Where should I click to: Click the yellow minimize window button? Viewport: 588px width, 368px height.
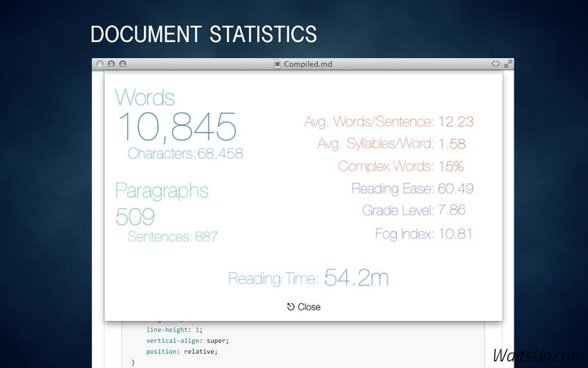(111, 64)
